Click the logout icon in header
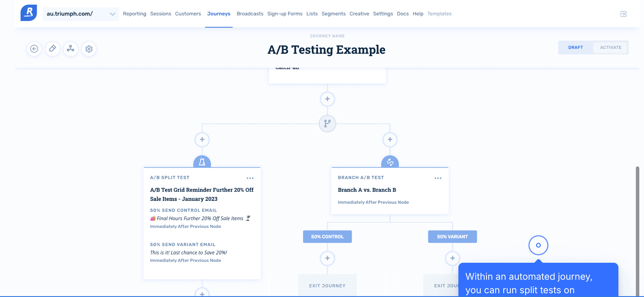The width and height of the screenshot is (644, 297). (623, 14)
